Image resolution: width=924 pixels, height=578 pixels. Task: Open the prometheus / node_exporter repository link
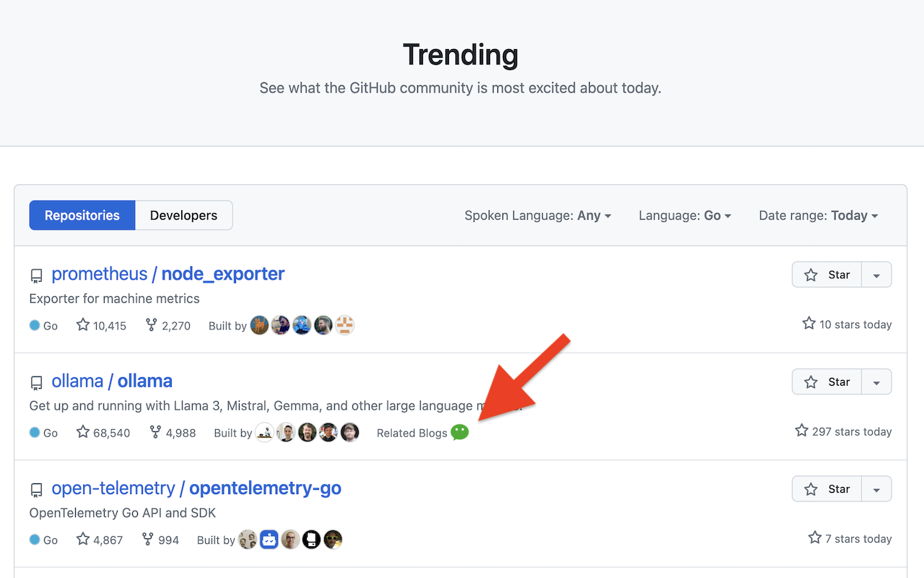click(x=168, y=274)
